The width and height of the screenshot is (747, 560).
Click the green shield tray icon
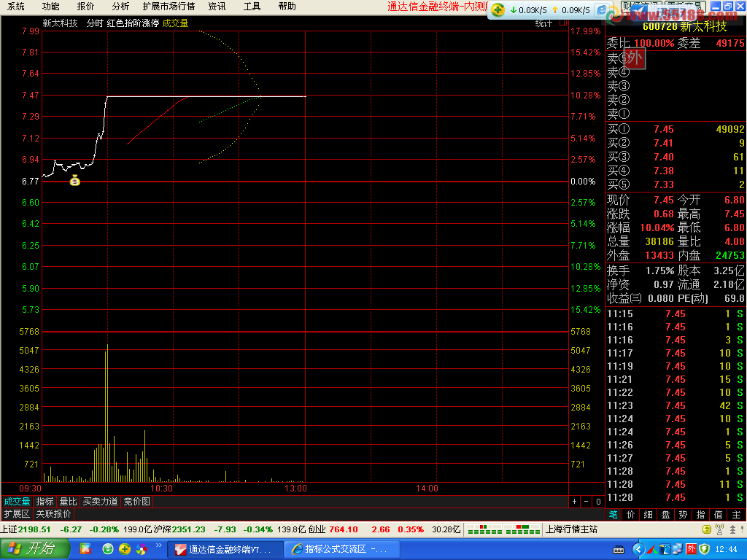[x=704, y=549]
